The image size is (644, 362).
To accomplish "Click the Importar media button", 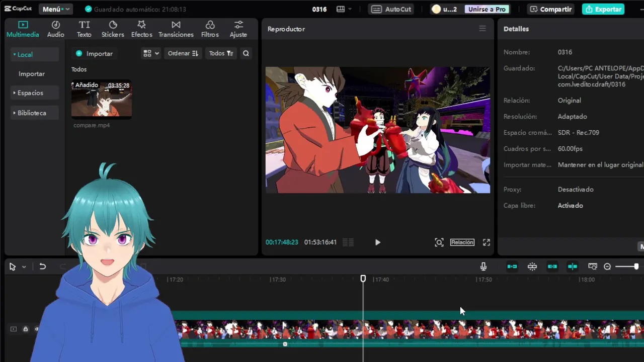I will 94,53.
